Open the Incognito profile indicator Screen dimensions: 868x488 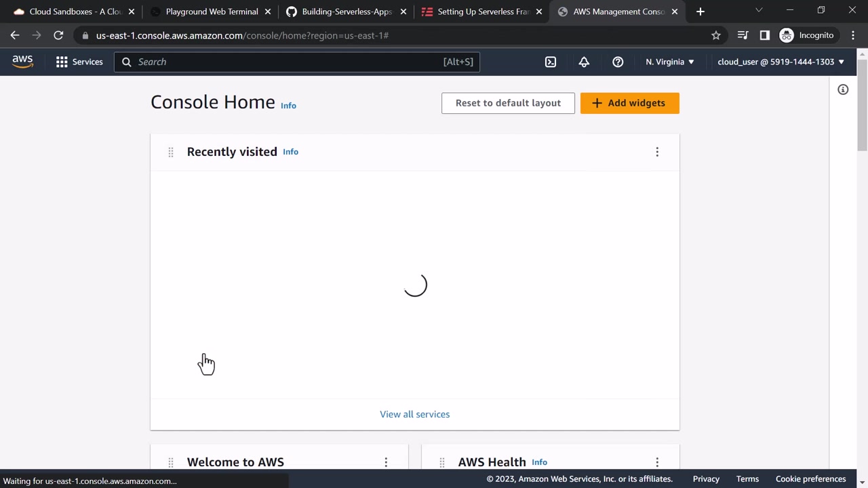click(x=807, y=35)
